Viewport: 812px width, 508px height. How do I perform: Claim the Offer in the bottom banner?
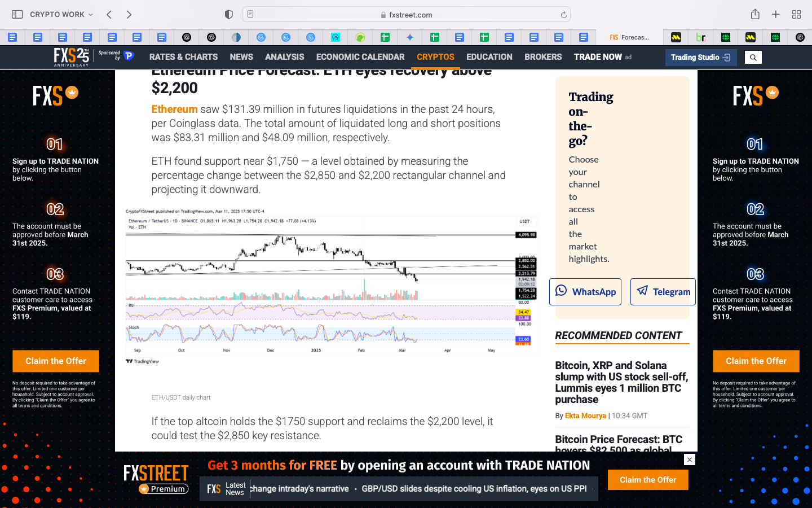pos(648,480)
